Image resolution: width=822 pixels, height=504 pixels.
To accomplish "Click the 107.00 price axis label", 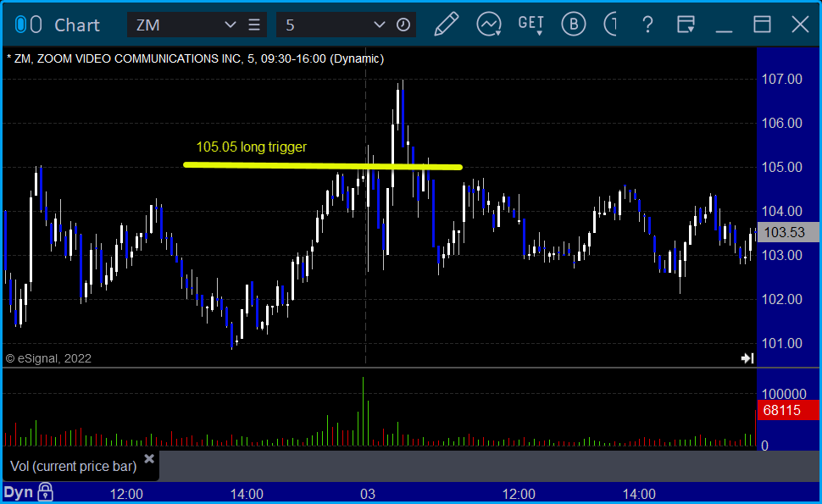I will click(781, 79).
